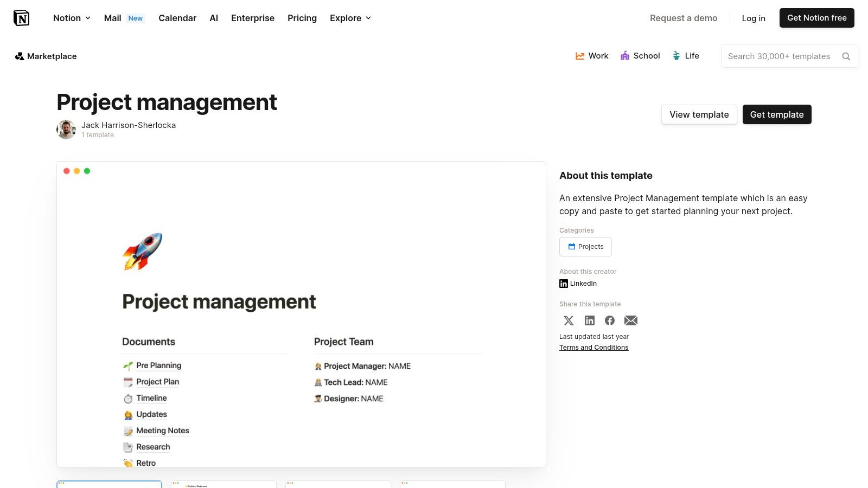This screenshot has height=488, width=868.
Task: Open the Calendar menu item
Action: coord(177,18)
